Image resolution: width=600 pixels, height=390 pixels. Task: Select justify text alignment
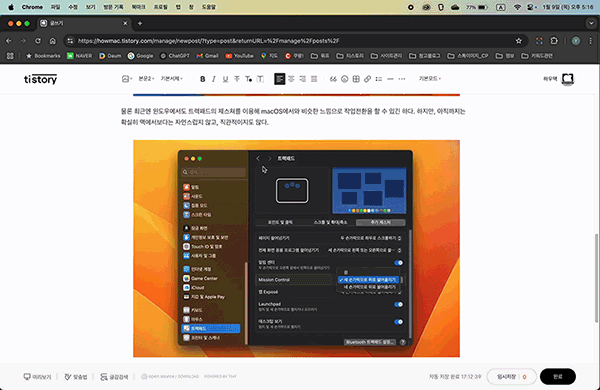[x=314, y=79]
